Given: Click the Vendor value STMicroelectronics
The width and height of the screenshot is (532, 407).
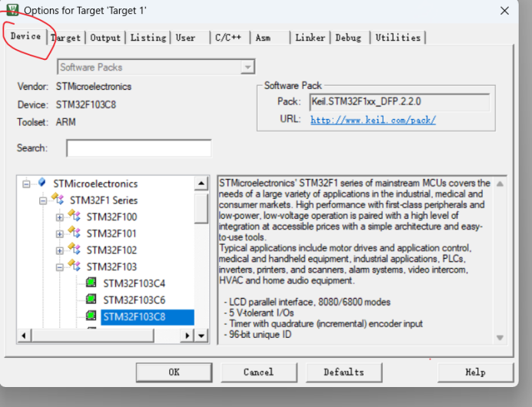Looking at the screenshot, I should [94, 87].
